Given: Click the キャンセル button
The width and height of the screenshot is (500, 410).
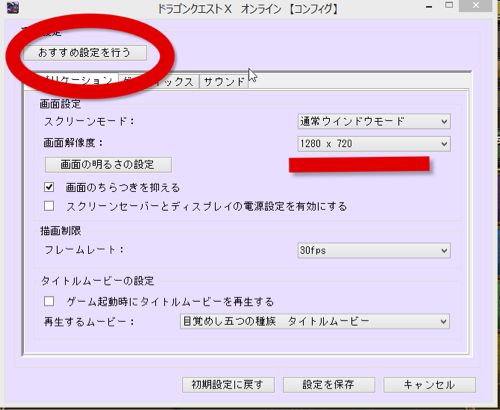Looking at the screenshot, I should click(x=429, y=385).
